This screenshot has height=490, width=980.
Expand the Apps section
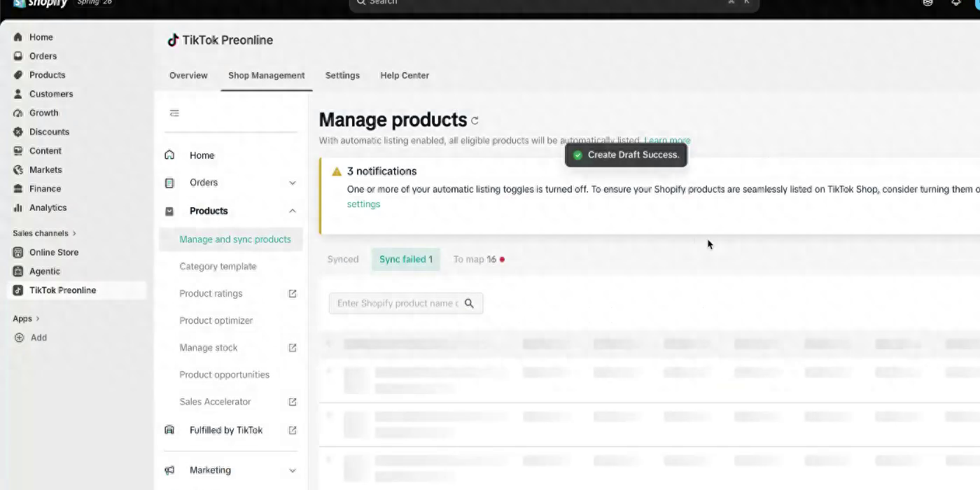tap(26, 318)
